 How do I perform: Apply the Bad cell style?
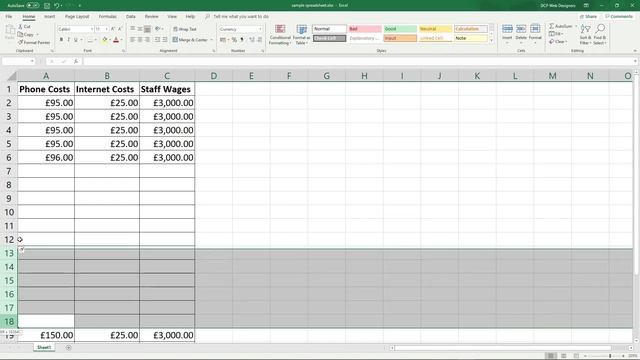coord(365,29)
